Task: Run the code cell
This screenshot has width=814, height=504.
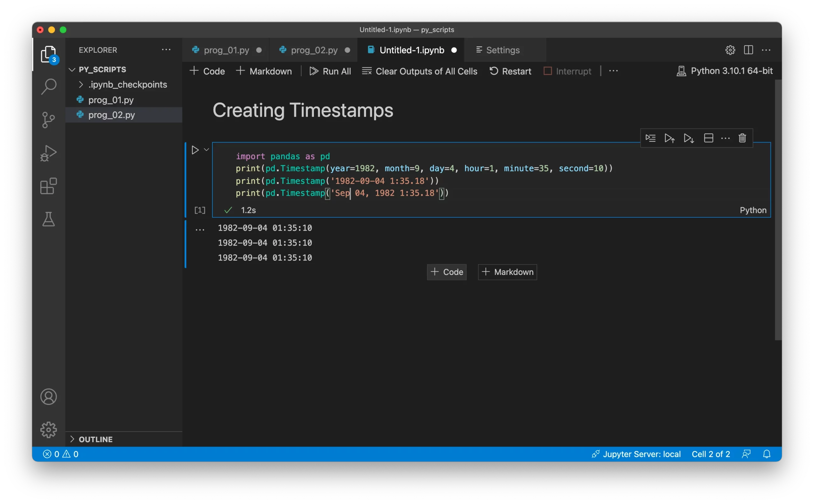Action: pos(195,150)
